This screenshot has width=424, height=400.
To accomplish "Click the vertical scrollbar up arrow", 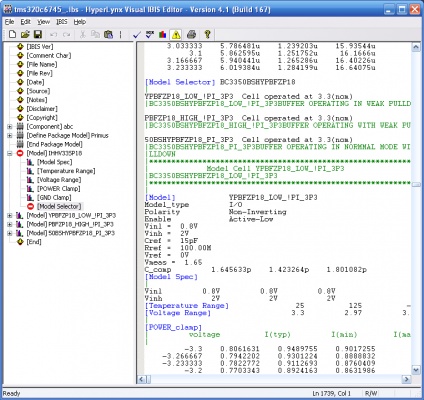I will tap(416, 47).
